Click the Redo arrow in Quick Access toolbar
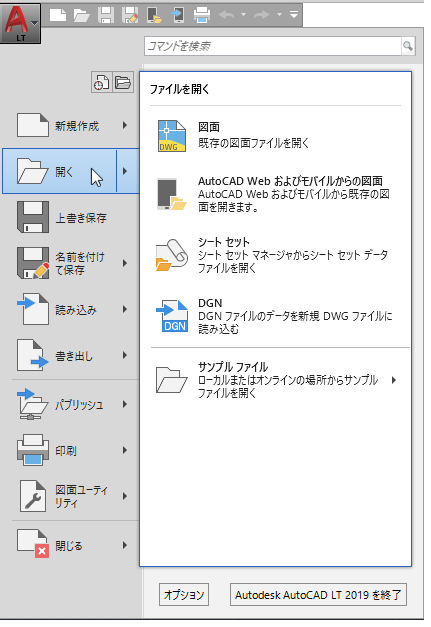 262,15
